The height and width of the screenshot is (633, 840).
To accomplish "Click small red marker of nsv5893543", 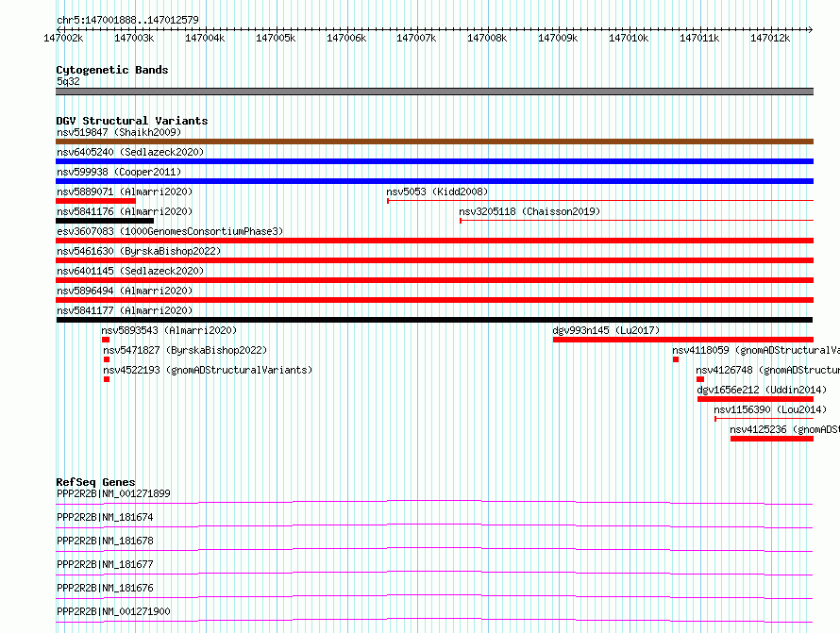I will 106,340.
